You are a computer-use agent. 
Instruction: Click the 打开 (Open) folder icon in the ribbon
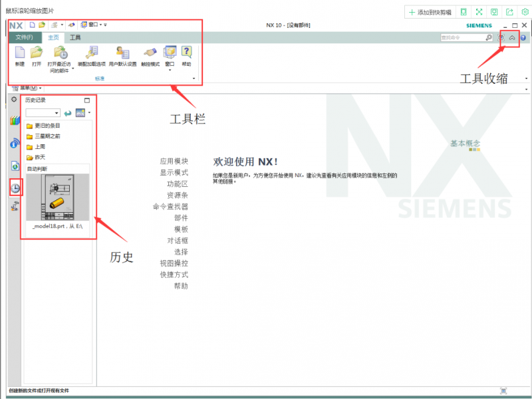(37, 53)
